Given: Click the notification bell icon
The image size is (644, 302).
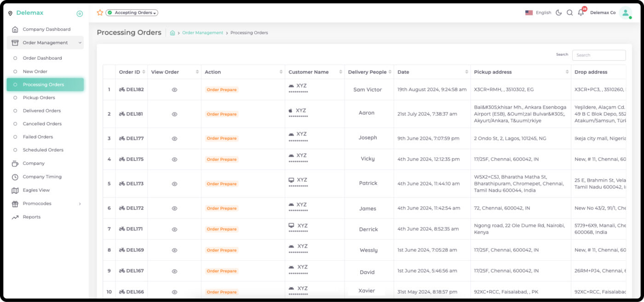Looking at the screenshot, I should point(581,13).
